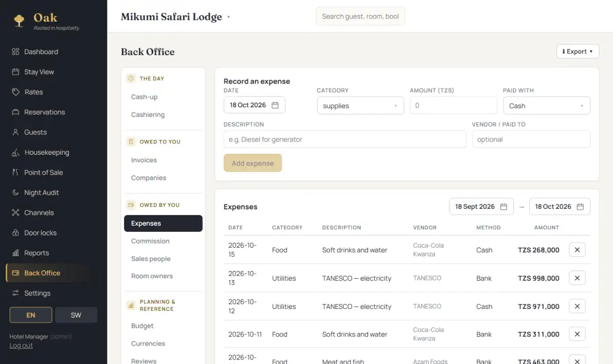Remove the TZS 311,000 soft drinks expense
The height and width of the screenshot is (364, 613).
(577, 334)
